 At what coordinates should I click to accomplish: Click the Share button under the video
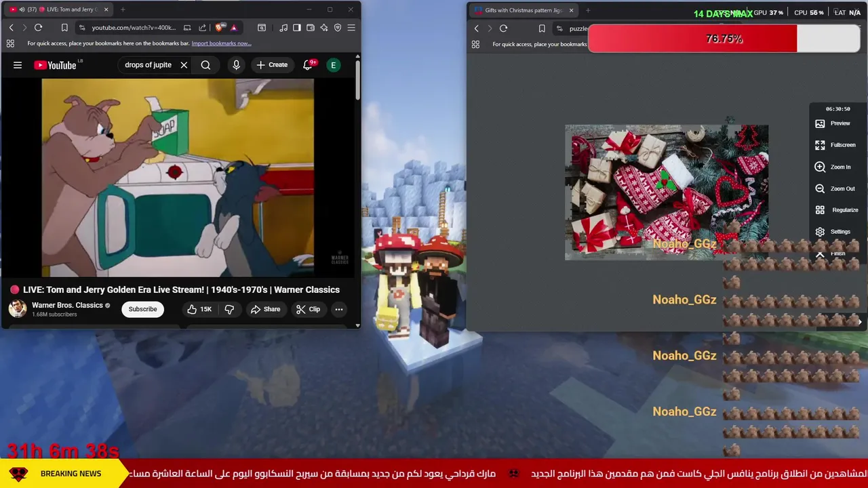pos(265,309)
